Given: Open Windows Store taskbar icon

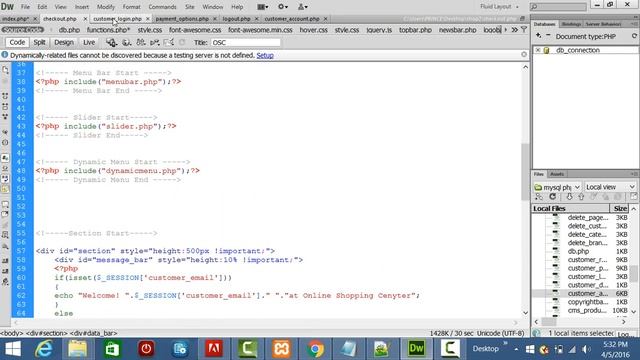Looking at the screenshot, I should point(112,349).
